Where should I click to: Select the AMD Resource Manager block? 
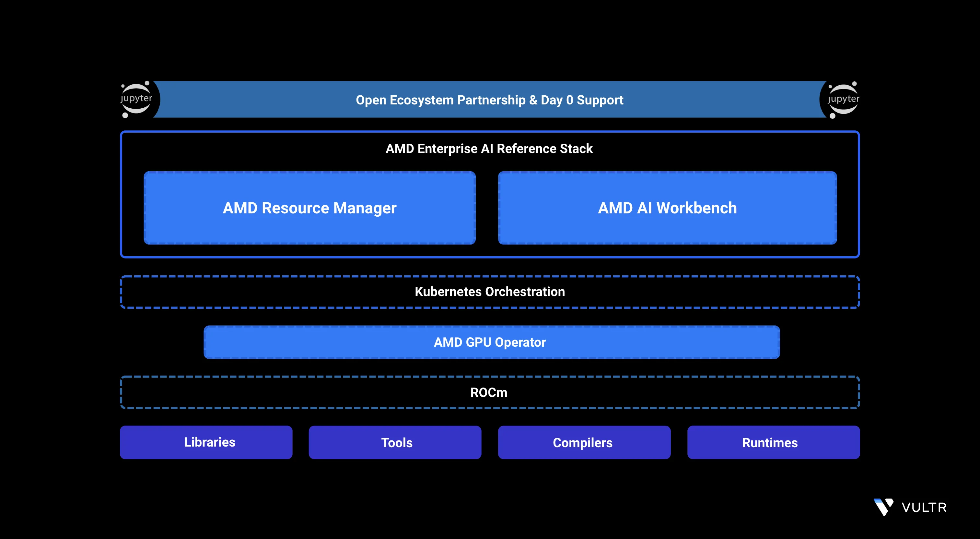[310, 208]
